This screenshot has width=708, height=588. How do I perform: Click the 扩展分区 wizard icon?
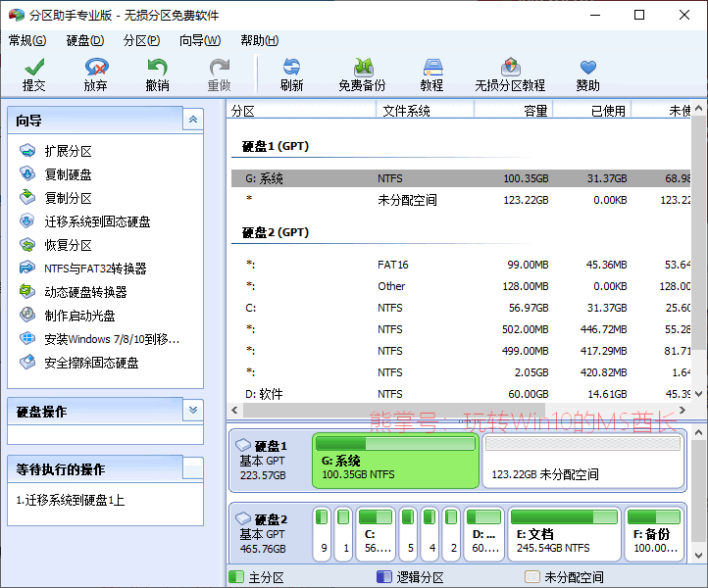click(27, 151)
